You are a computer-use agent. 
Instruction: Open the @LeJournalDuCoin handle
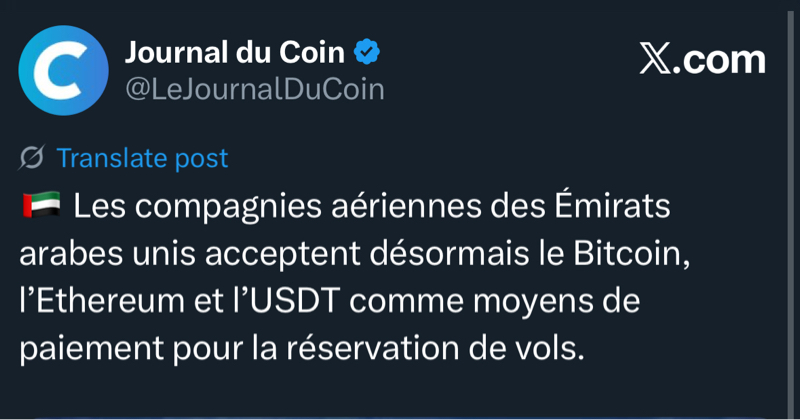[x=253, y=88]
